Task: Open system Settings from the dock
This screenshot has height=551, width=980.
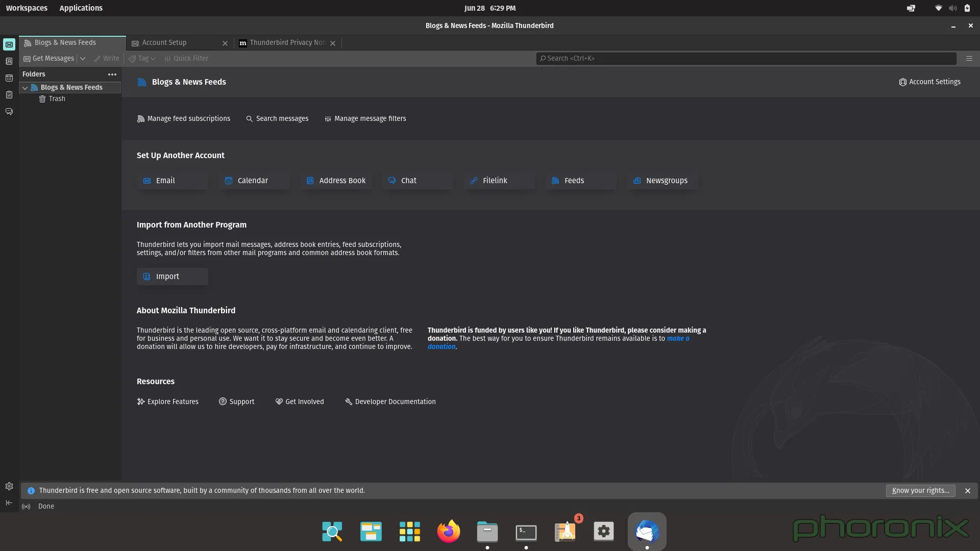Action: click(x=604, y=532)
